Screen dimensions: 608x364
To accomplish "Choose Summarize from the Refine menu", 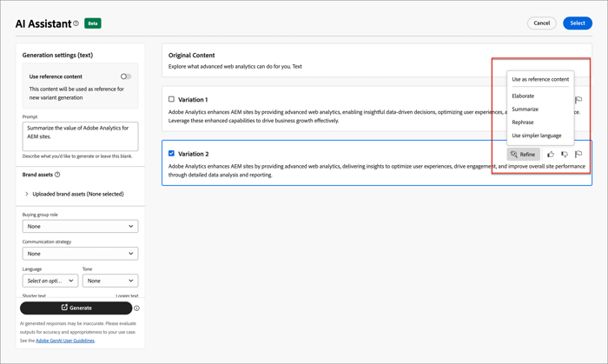I will (525, 109).
